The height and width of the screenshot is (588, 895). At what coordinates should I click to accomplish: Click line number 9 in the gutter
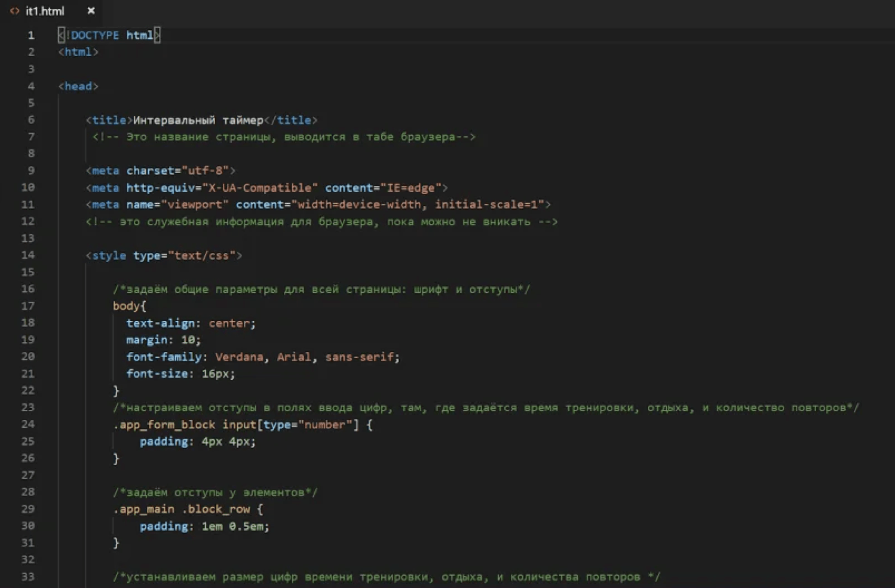click(31, 171)
